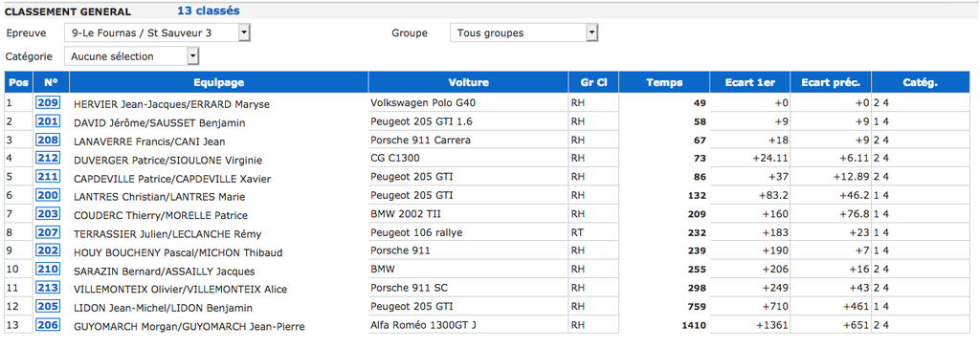Select crew LANTRES Christian/LANTRES Marie
The width and height of the screenshot is (980, 348).
pyautogui.click(x=160, y=198)
